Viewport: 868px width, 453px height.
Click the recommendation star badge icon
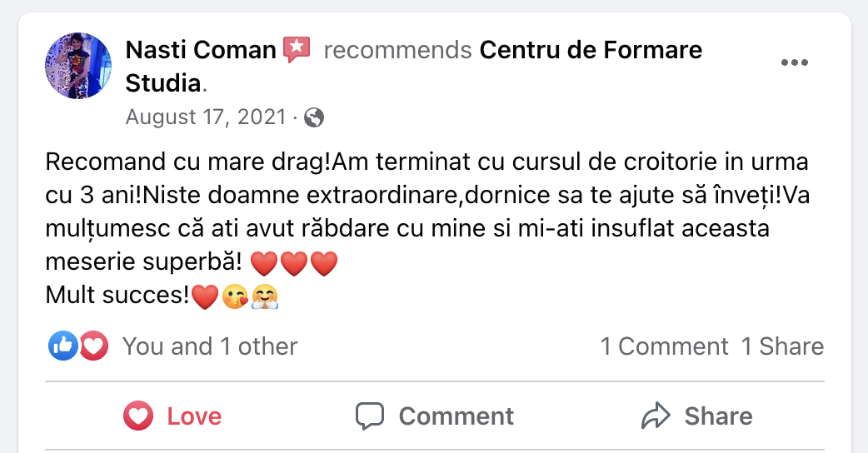(297, 50)
